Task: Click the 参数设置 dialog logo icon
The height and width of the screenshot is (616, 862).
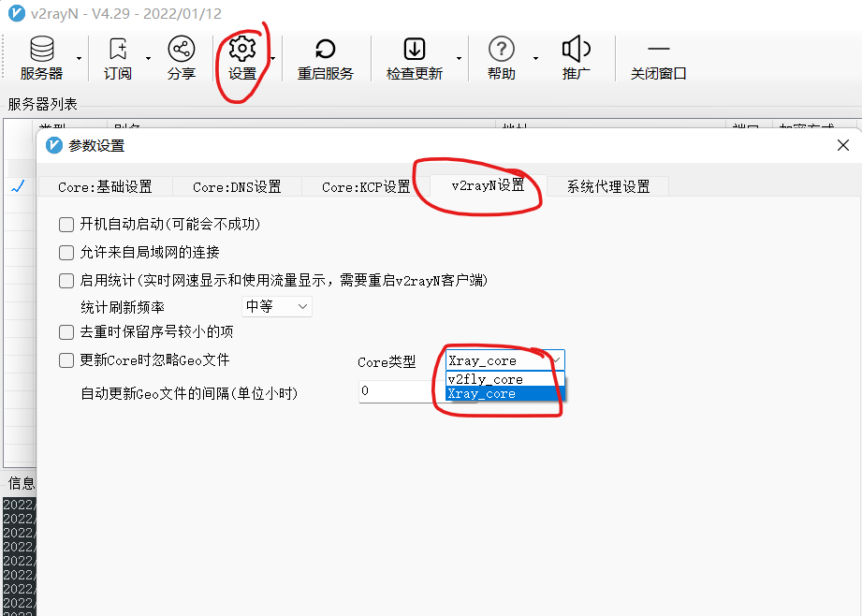Action: click(54, 145)
